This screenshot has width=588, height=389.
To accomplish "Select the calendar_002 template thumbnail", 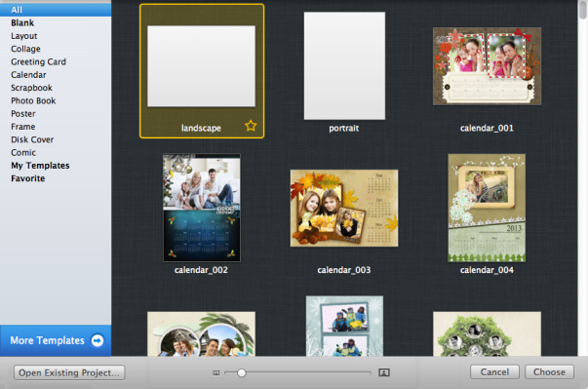I will click(x=202, y=208).
